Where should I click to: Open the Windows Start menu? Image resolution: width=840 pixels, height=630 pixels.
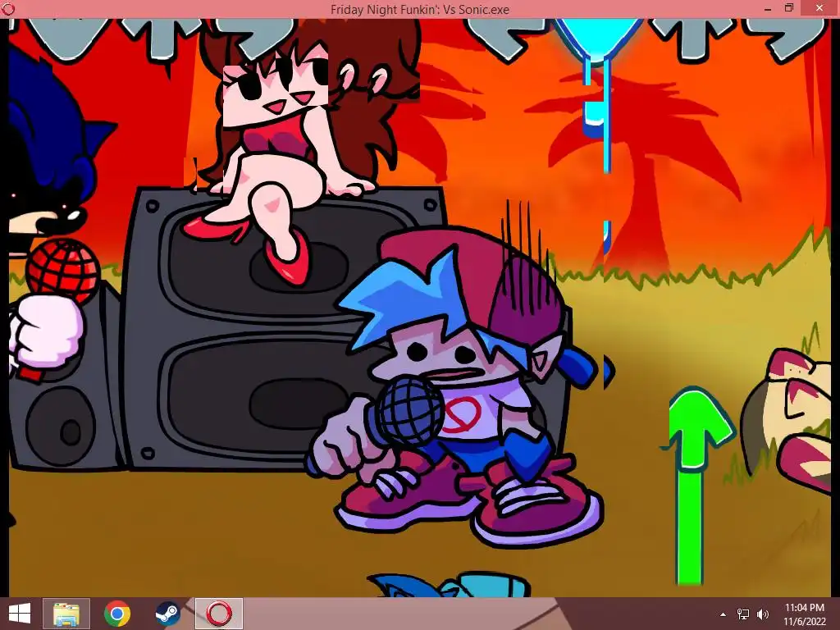point(20,614)
